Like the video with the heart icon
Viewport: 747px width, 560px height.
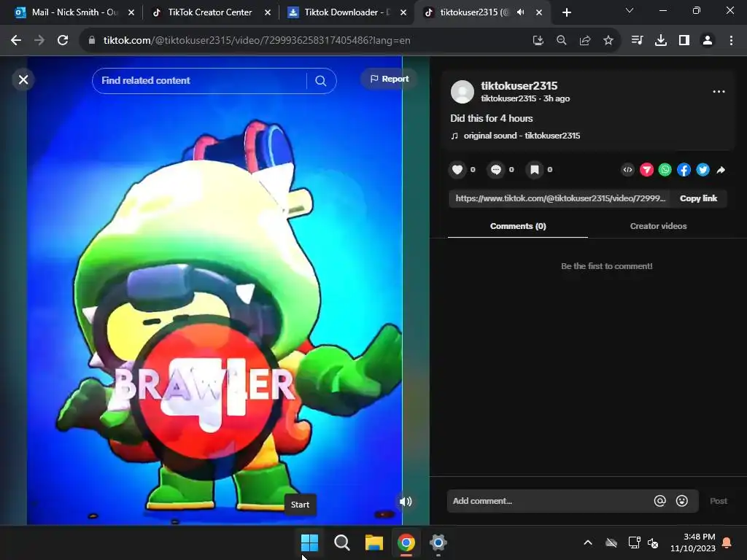(x=457, y=169)
